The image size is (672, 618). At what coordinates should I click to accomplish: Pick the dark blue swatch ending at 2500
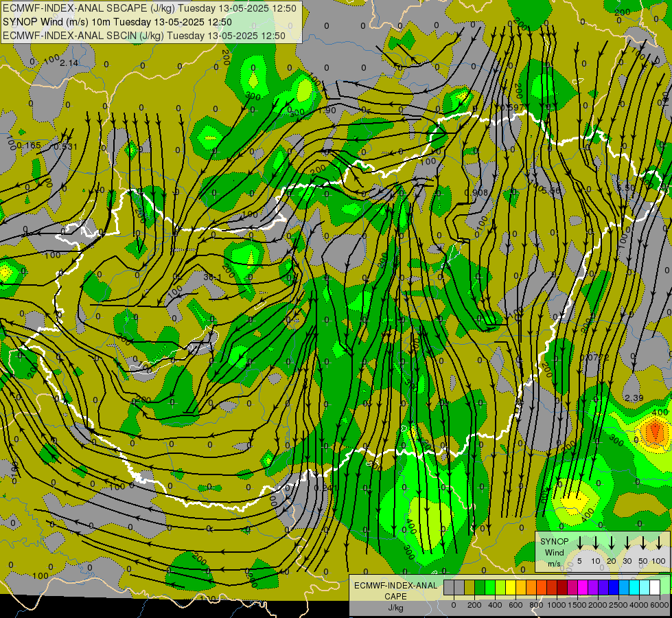tap(613, 587)
